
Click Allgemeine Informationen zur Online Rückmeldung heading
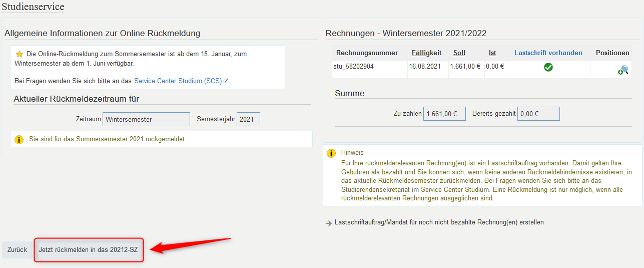pyautogui.click(x=102, y=33)
